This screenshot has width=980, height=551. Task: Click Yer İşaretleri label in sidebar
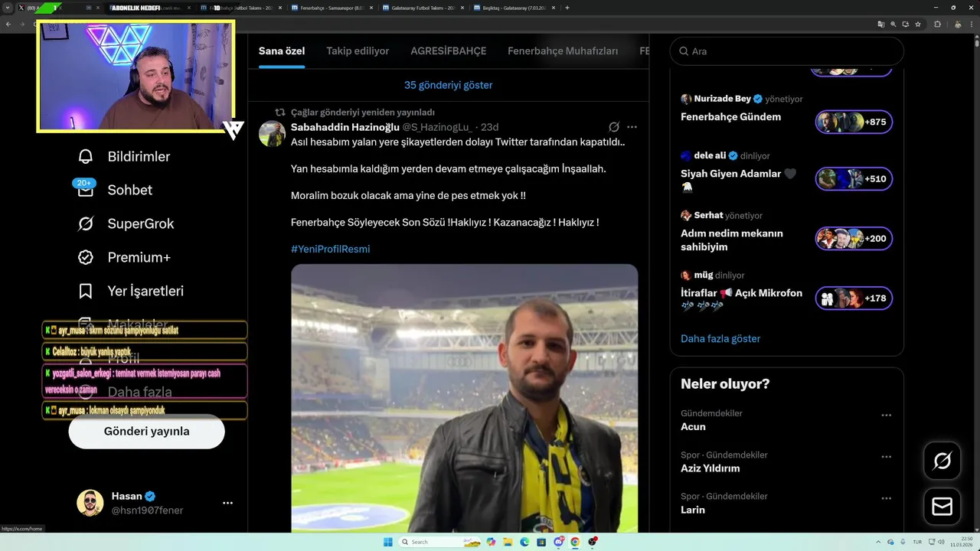(x=145, y=291)
